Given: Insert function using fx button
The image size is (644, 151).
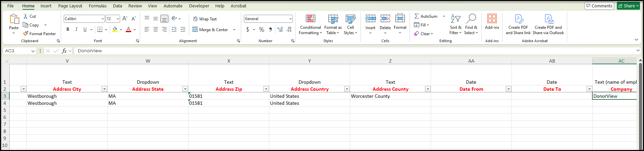Looking at the screenshot, I should tap(64, 51).
